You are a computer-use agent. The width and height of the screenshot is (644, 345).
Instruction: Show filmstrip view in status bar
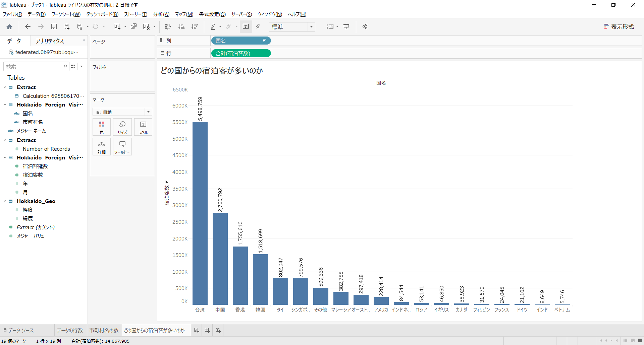tap(633, 341)
